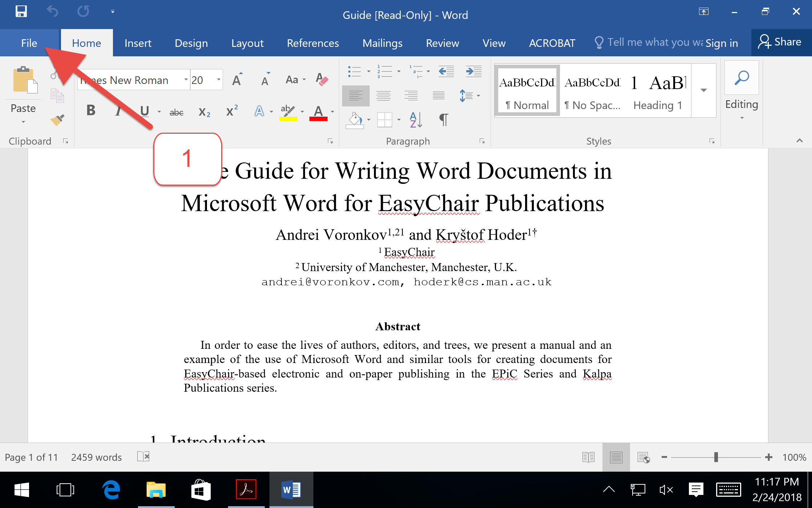The image size is (812, 508).
Task: Click the Copy icon
Action: [57, 96]
